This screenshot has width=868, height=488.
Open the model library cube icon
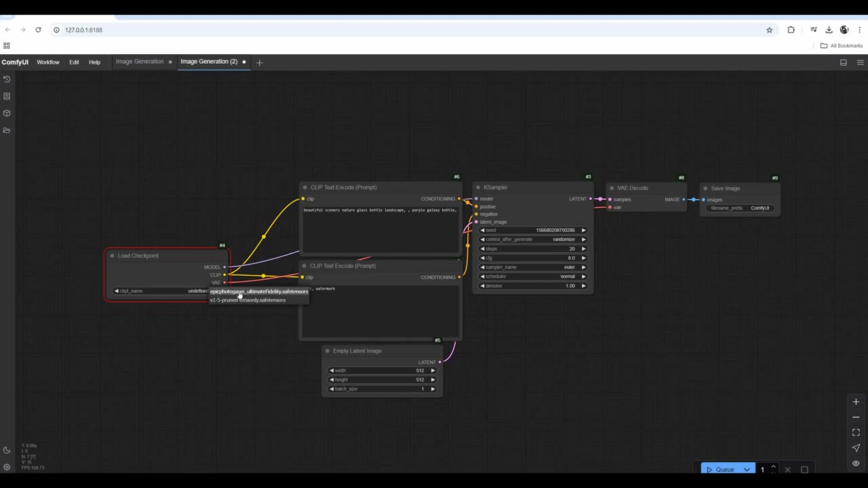(x=7, y=113)
